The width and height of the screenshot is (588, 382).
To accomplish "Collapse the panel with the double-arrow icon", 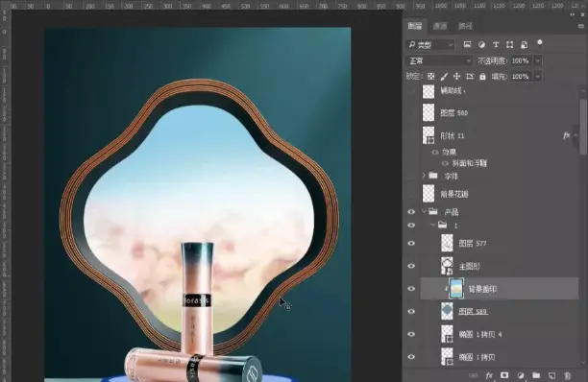I will point(573,14).
